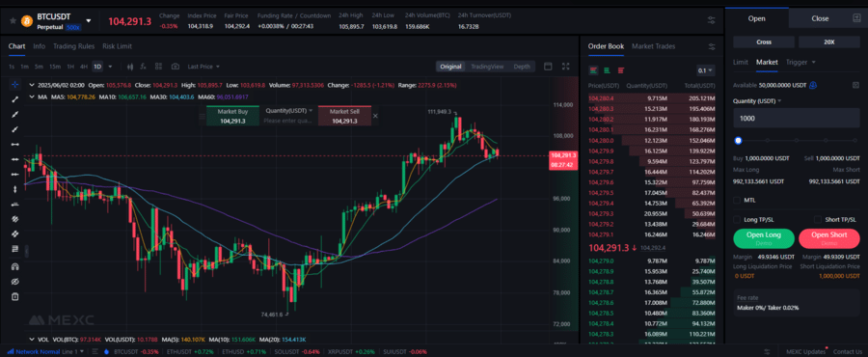Screen dimensions: 868x357
Task: Click the Market Sell 104,291.3 button
Action: tap(344, 116)
